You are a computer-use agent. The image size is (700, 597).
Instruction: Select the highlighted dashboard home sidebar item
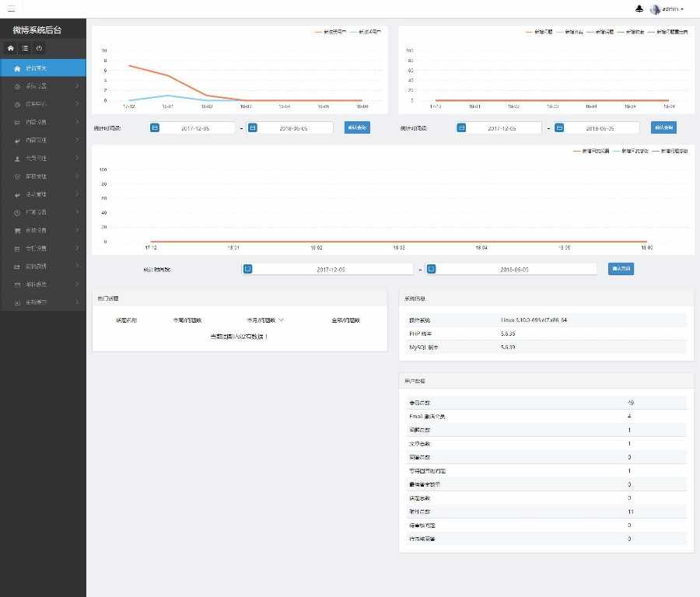[x=43, y=68]
